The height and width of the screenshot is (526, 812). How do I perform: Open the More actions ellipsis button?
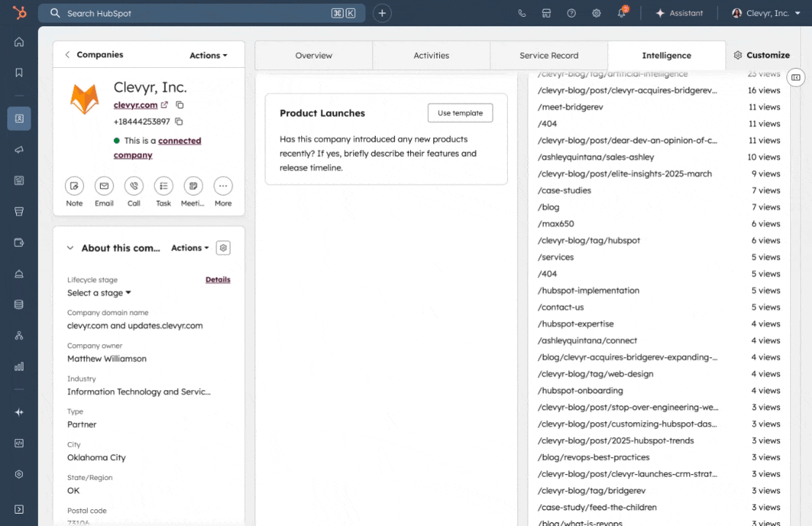[x=223, y=186]
